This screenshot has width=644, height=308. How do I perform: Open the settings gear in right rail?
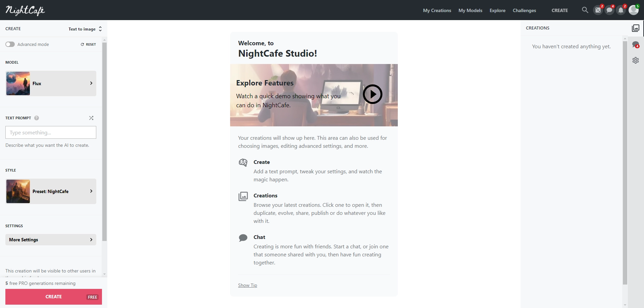(636, 60)
